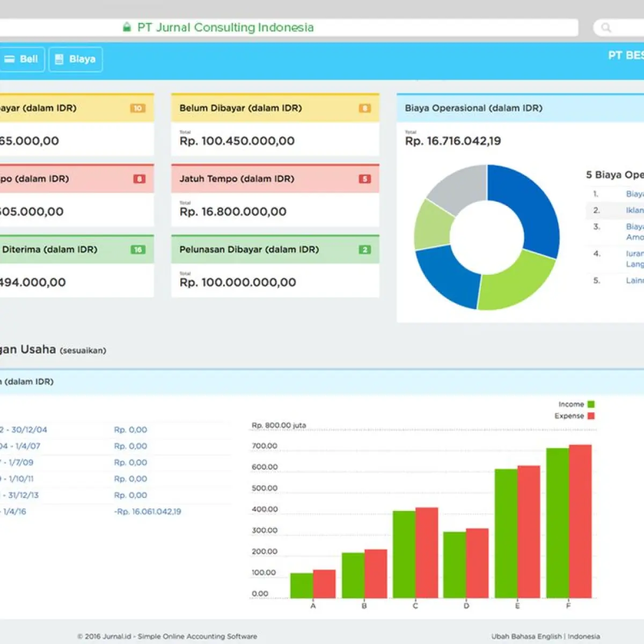Image resolution: width=644 pixels, height=644 pixels.
Task: Open the Iklan expense list item
Action: [x=635, y=210]
